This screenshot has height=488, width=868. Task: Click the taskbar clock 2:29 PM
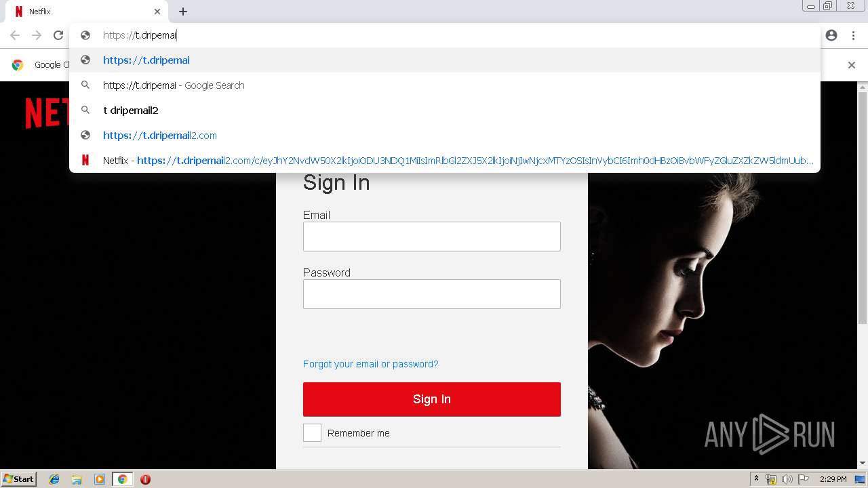[833, 479]
